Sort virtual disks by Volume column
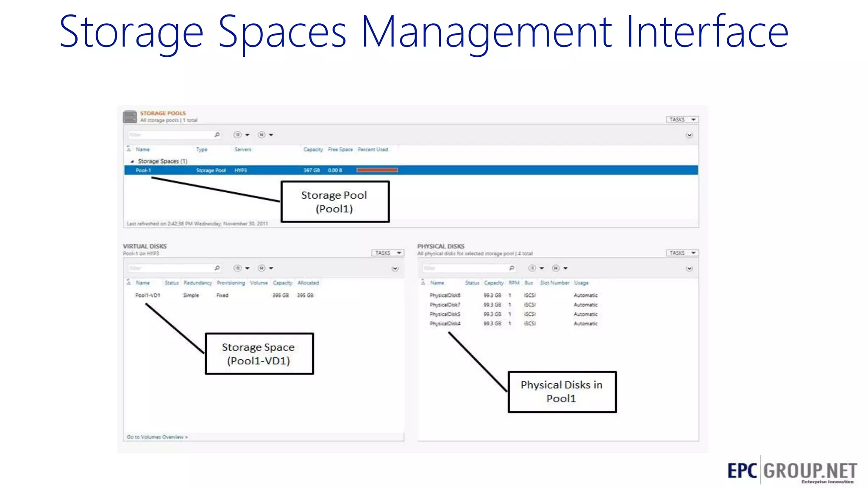Viewport: 868px width, 488px height. point(259,283)
